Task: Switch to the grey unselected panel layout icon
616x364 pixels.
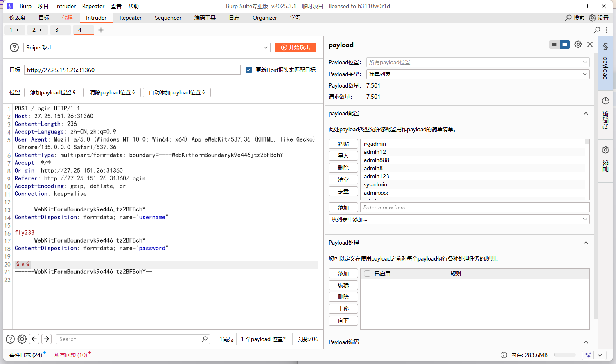Action: pos(554,45)
